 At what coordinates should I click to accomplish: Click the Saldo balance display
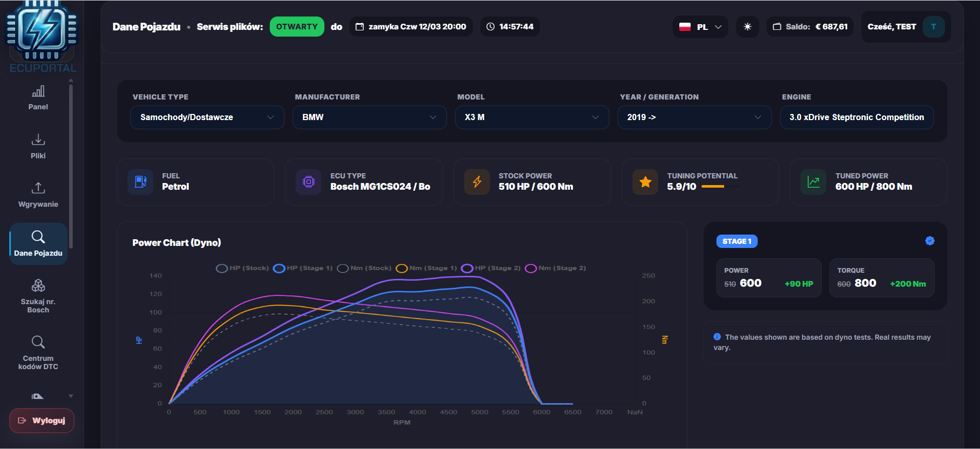pyautogui.click(x=810, y=27)
